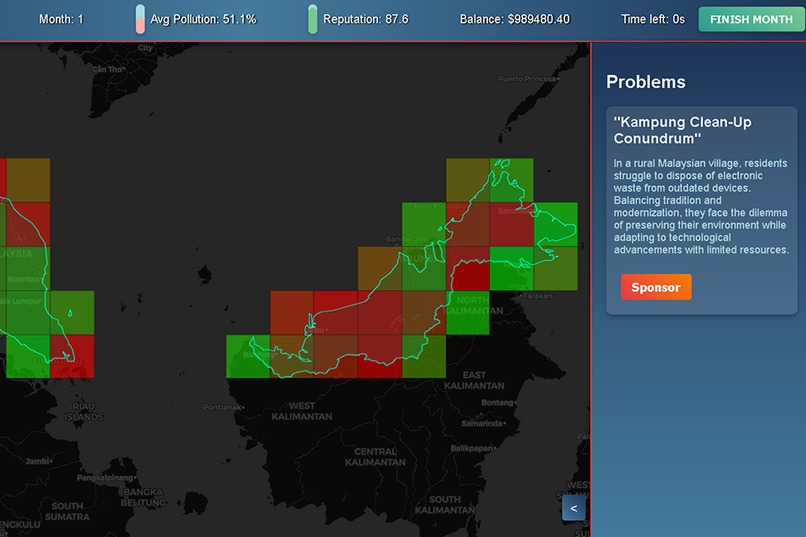Click the Bontang city label
The height and width of the screenshot is (537, 806).
(x=498, y=402)
